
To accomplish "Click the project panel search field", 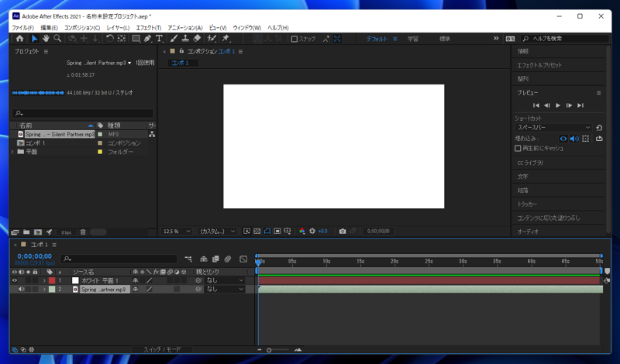I will [x=83, y=113].
